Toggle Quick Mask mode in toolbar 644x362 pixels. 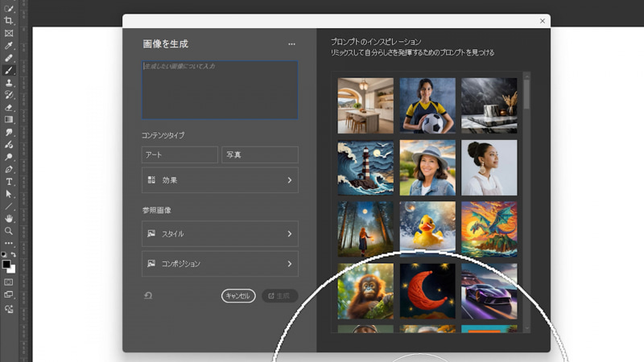(9, 282)
